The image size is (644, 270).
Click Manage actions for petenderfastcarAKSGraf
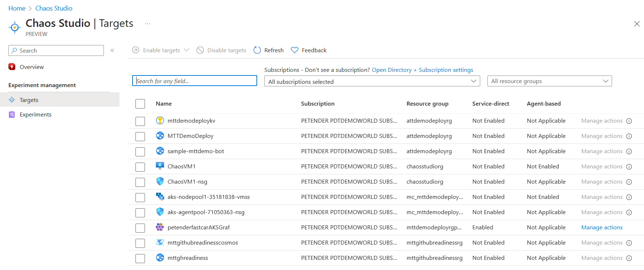click(x=602, y=228)
